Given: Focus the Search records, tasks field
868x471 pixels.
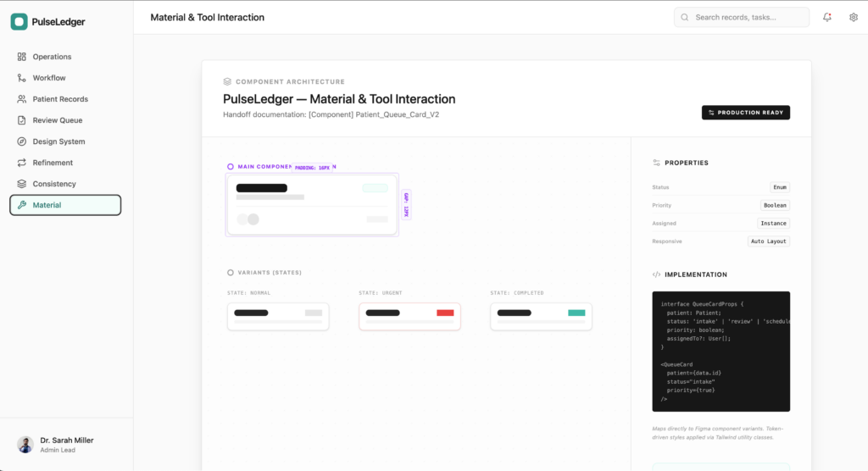Looking at the screenshot, I should coord(741,17).
